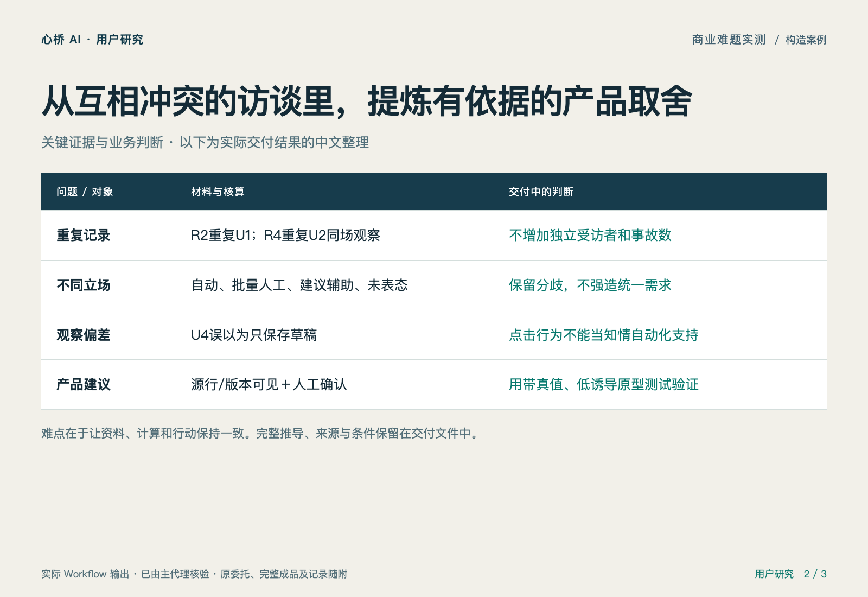This screenshot has width=868, height=597.
Task: Select the 问题 / 对象 column header
Action: click(x=85, y=192)
